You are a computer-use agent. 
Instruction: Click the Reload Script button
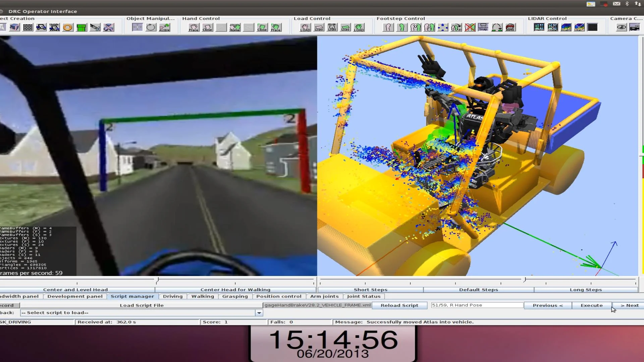pos(399,305)
